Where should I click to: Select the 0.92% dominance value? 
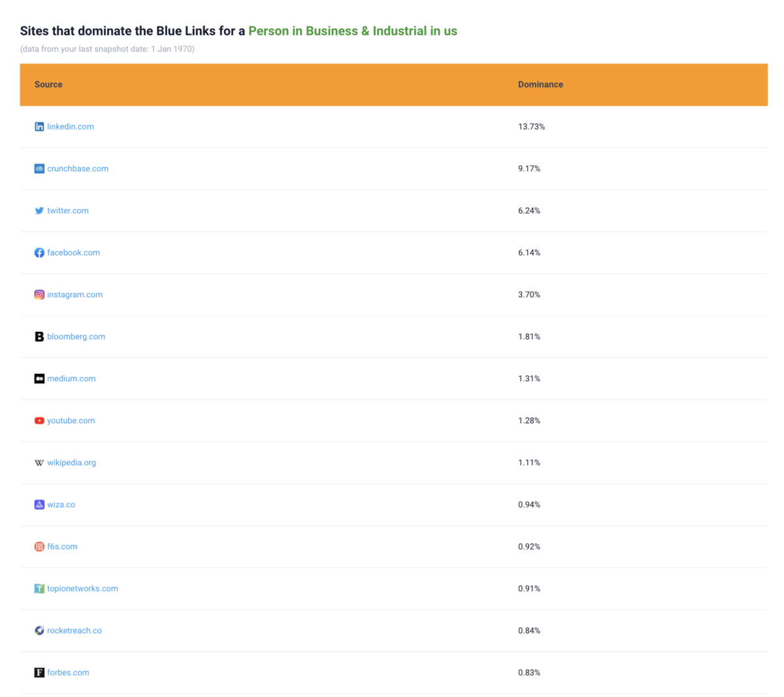point(529,547)
